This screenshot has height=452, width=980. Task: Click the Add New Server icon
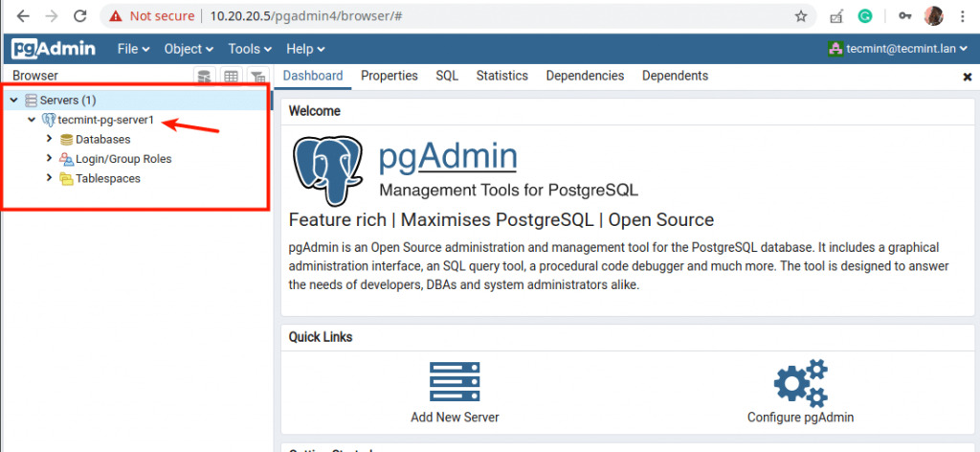455,382
